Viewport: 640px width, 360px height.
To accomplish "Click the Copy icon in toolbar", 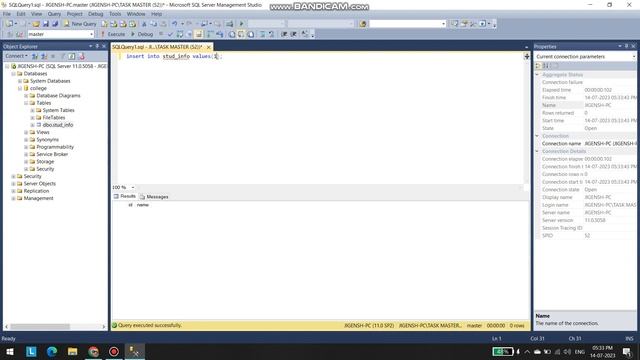I will [x=153, y=24].
